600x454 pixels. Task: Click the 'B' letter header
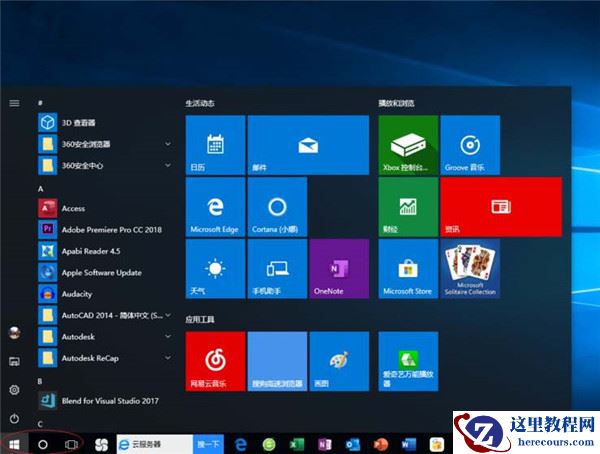pyautogui.click(x=40, y=381)
